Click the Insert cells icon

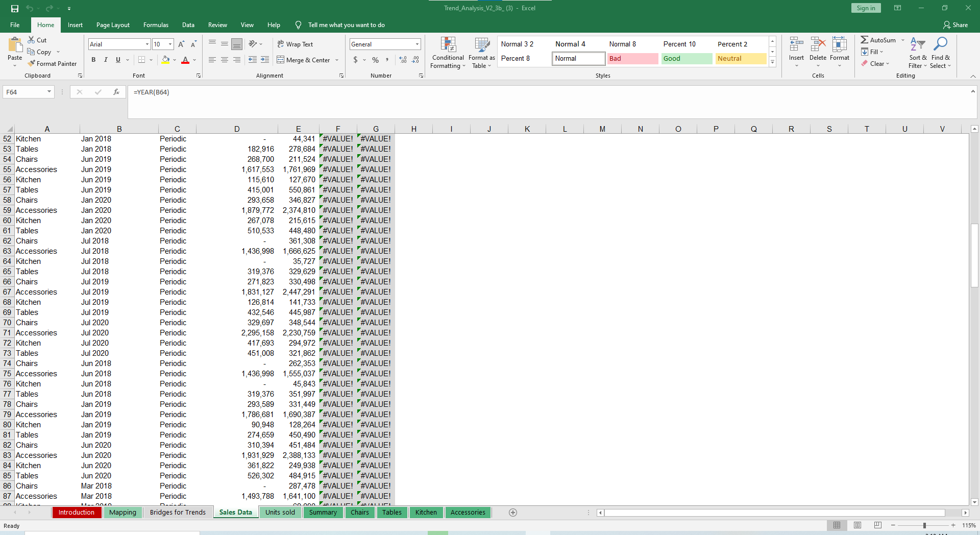796,45
